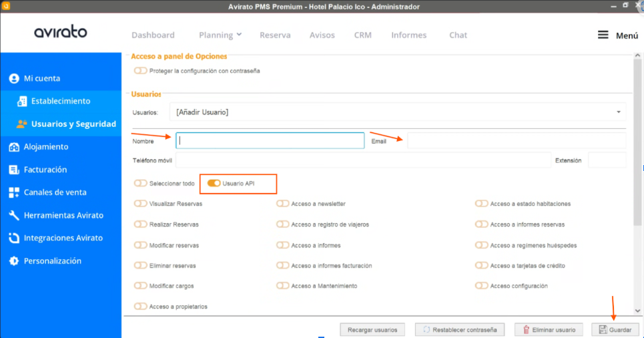Click the Facturación invoice icon
The height and width of the screenshot is (338, 644).
pyautogui.click(x=14, y=170)
